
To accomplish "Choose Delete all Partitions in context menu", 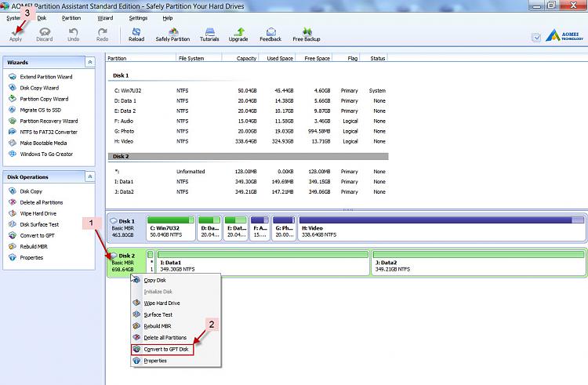I will [x=176, y=337].
